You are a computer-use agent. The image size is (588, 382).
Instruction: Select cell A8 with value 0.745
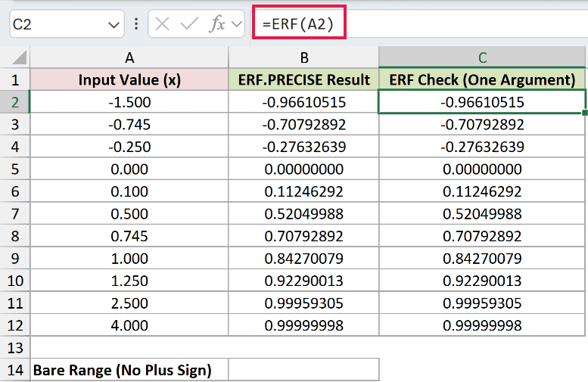(129, 236)
